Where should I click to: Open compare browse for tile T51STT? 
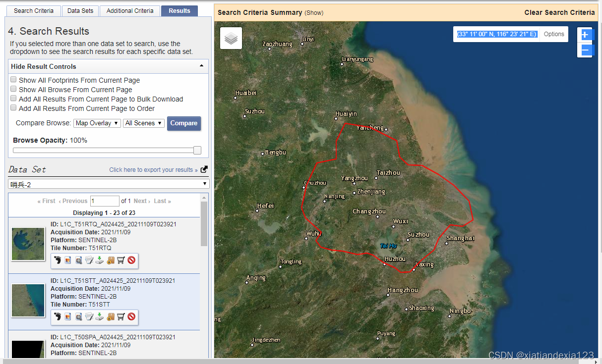(78, 316)
